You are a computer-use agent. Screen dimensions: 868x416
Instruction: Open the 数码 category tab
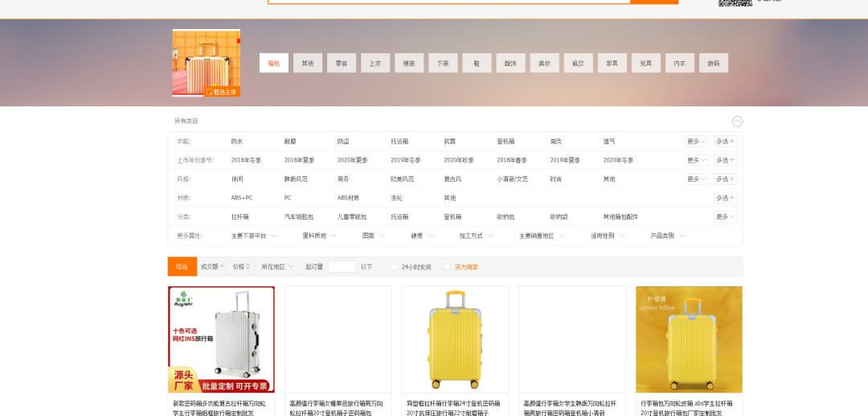tap(714, 63)
